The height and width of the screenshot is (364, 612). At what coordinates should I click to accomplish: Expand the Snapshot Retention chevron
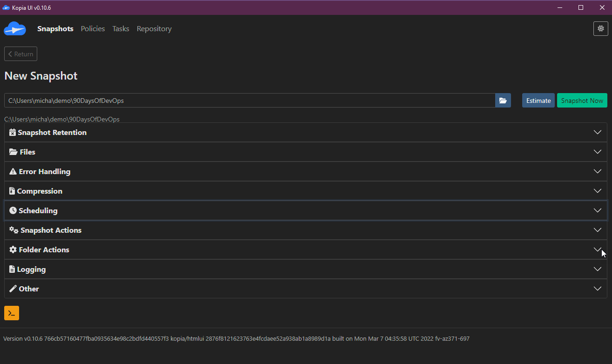[598, 133]
